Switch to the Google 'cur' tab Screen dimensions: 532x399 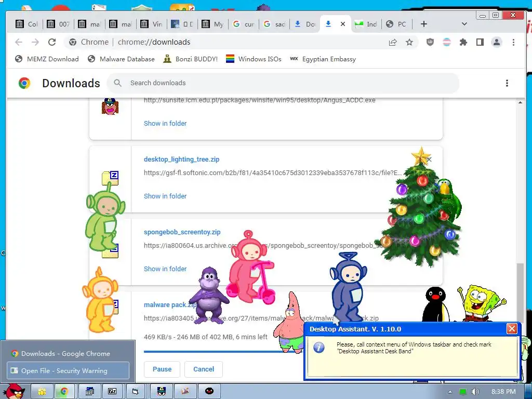click(244, 24)
